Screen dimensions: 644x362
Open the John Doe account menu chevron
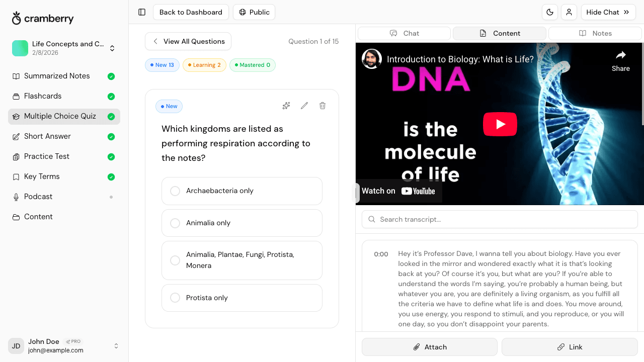coord(116,346)
